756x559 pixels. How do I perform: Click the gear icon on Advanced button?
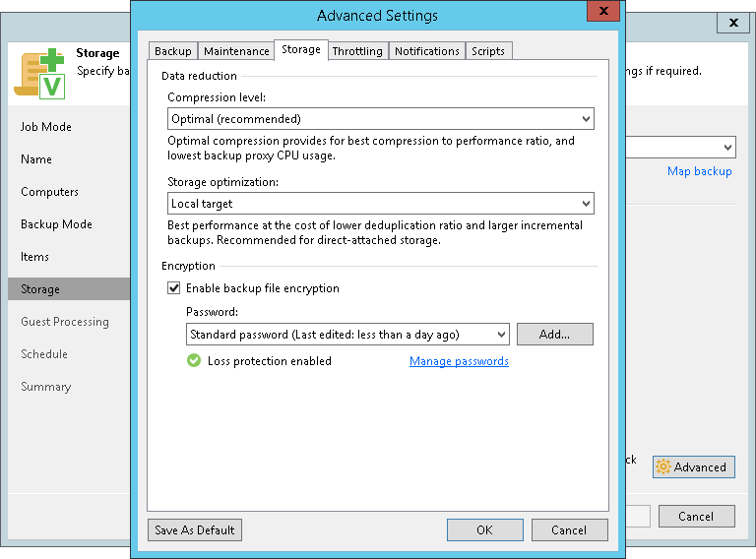(663, 466)
